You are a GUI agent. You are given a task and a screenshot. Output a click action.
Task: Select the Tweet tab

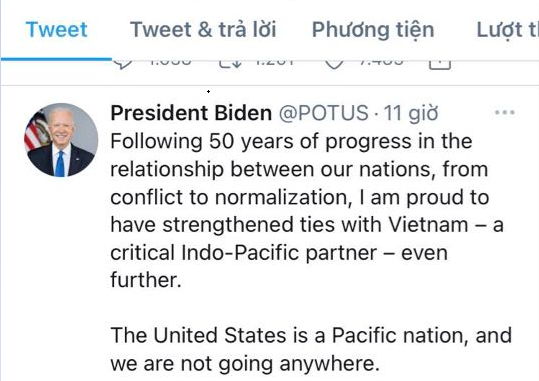click(56, 30)
